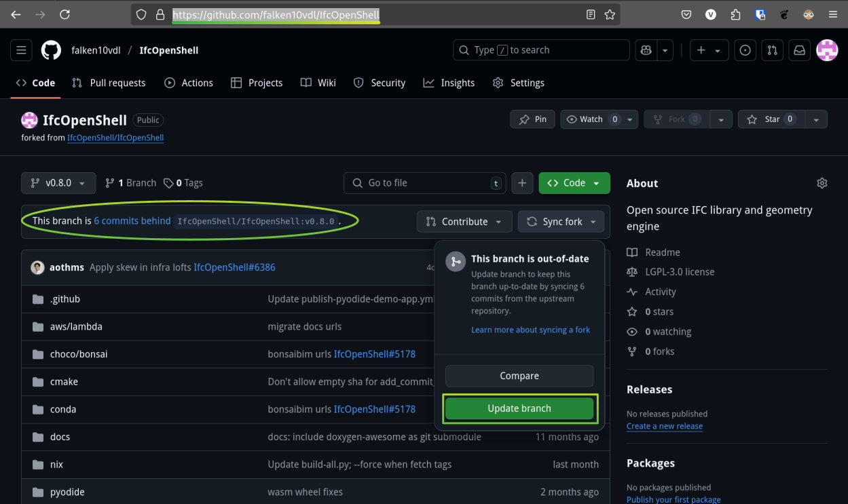Screen dimensions: 848x504
Task: Expand the Contribute dropdown
Action: click(x=464, y=222)
